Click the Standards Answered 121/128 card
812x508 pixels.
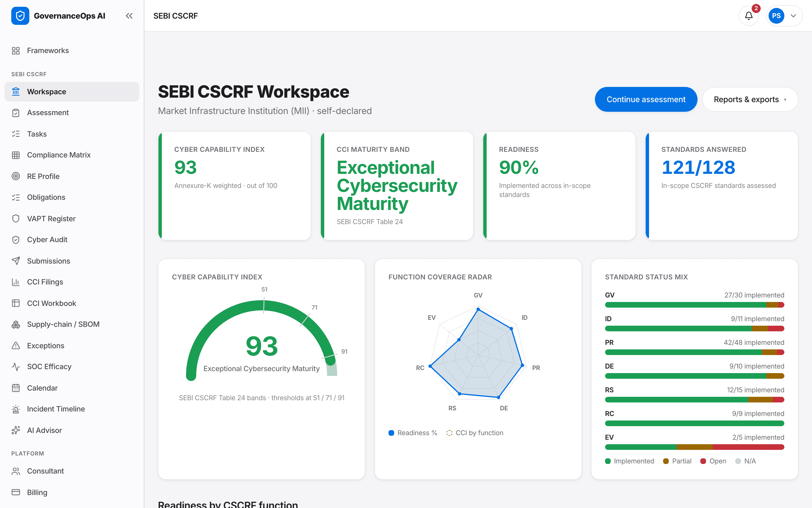click(722, 185)
